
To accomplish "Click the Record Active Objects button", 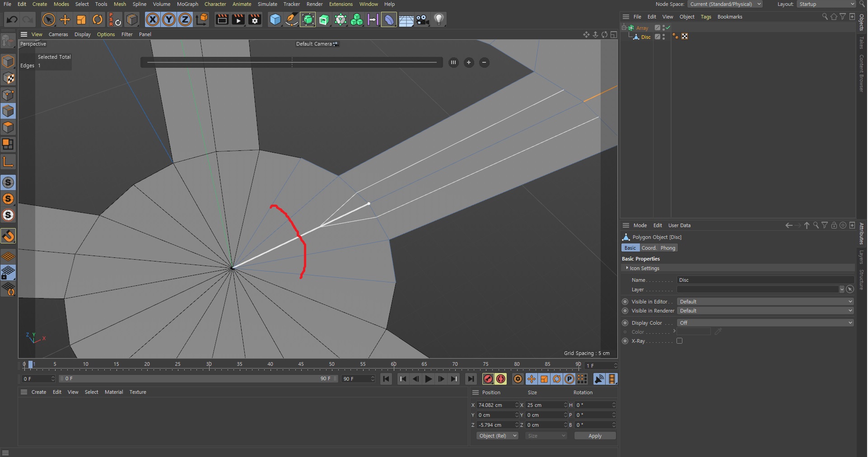I will point(488,379).
